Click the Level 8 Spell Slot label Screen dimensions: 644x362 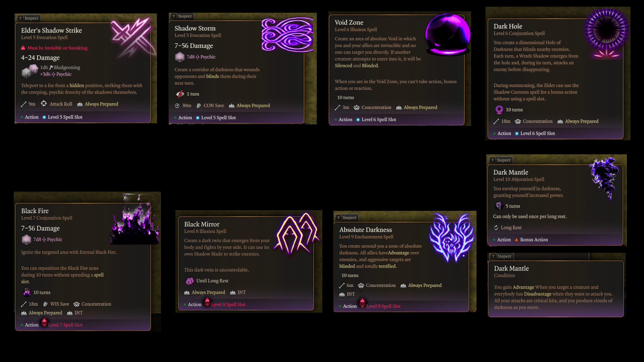coord(228,304)
